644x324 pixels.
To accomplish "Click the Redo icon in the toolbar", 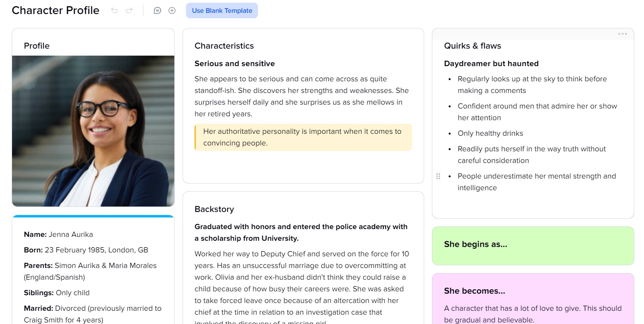I will click(x=128, y=11).
